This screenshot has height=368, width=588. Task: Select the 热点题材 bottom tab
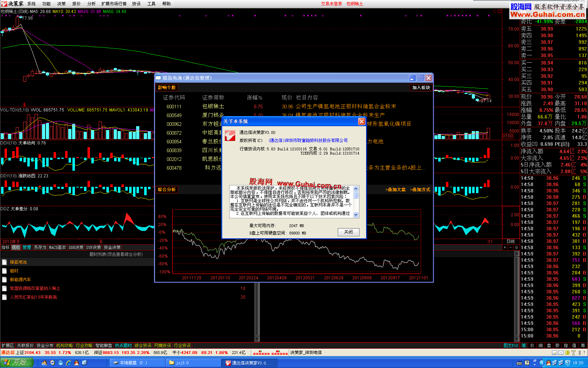(123, 346)
